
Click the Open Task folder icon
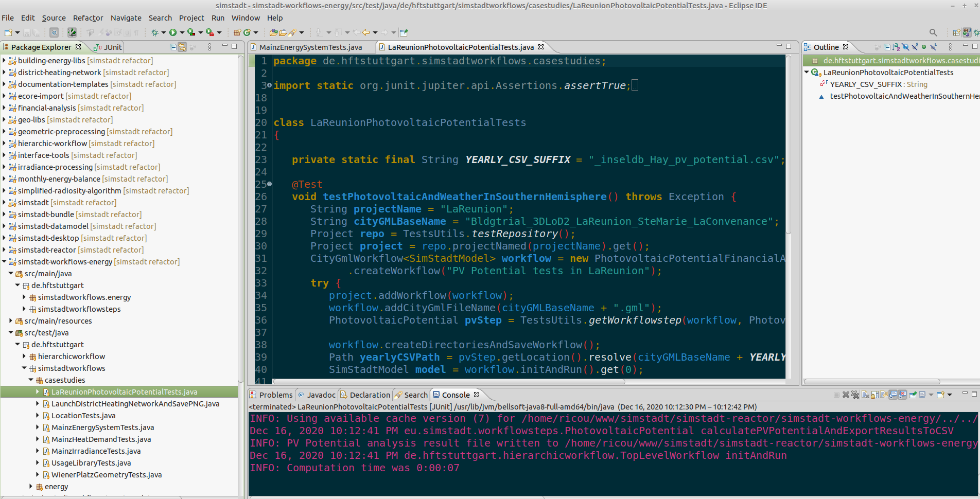283,32
